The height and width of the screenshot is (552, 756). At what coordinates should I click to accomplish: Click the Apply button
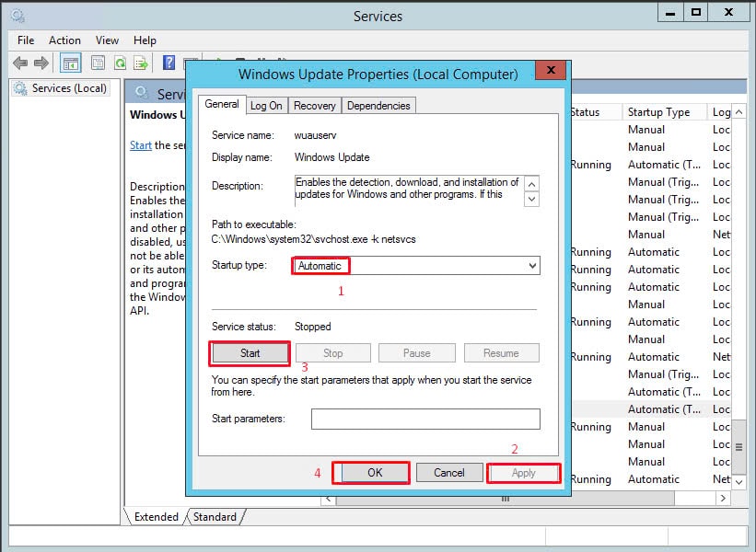pos(524,473)
